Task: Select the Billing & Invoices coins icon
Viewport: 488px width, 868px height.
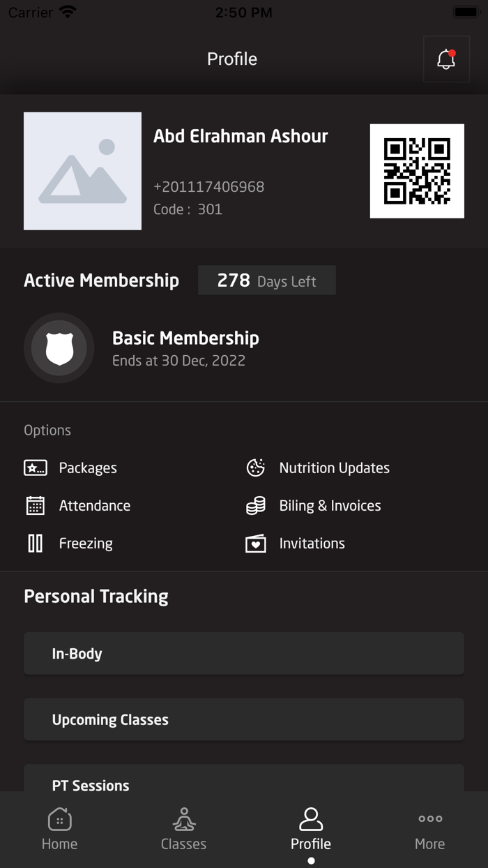Action: click(x=255, y=505)
